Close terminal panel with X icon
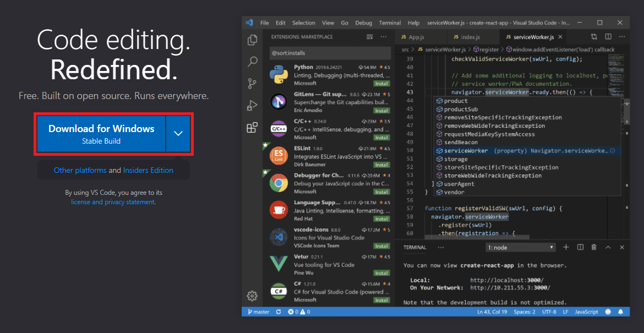The image size is (644, 333). click(622, 247)
